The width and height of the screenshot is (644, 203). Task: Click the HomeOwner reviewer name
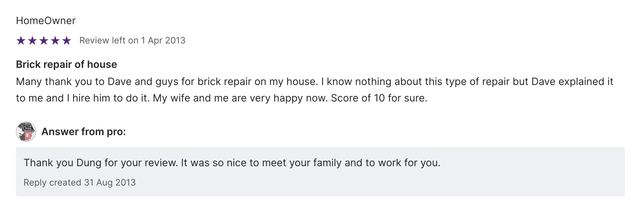point(46,21)
